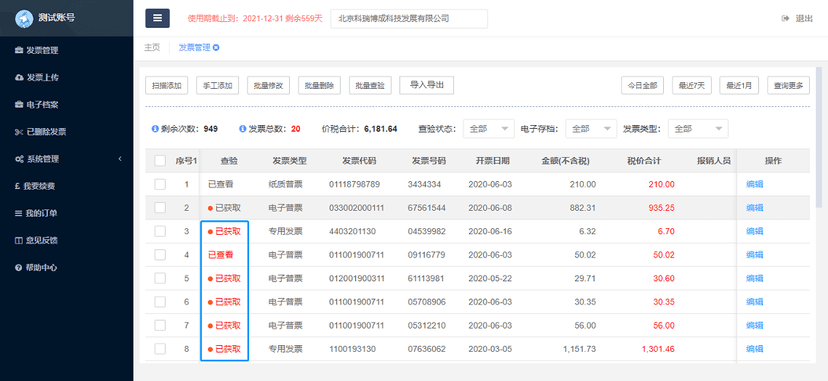Click the hamburger menu toggle icon
This screenshot has width=828, height=381.
157,18
